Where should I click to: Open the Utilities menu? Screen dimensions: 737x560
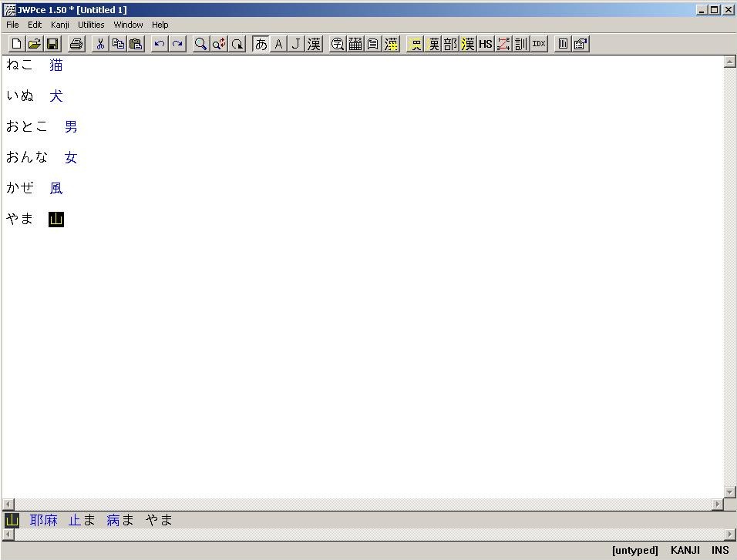pyautogui.click(x=91, y=25)
